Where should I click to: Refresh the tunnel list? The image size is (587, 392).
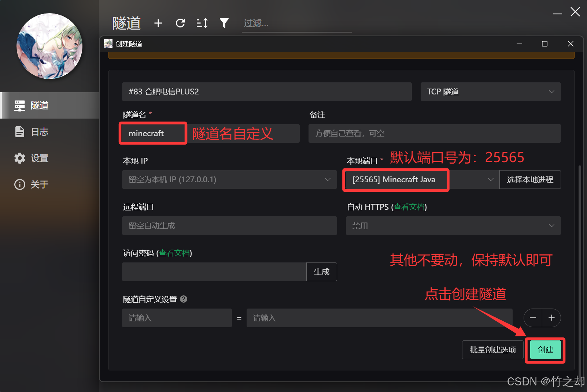click(180, 23)
